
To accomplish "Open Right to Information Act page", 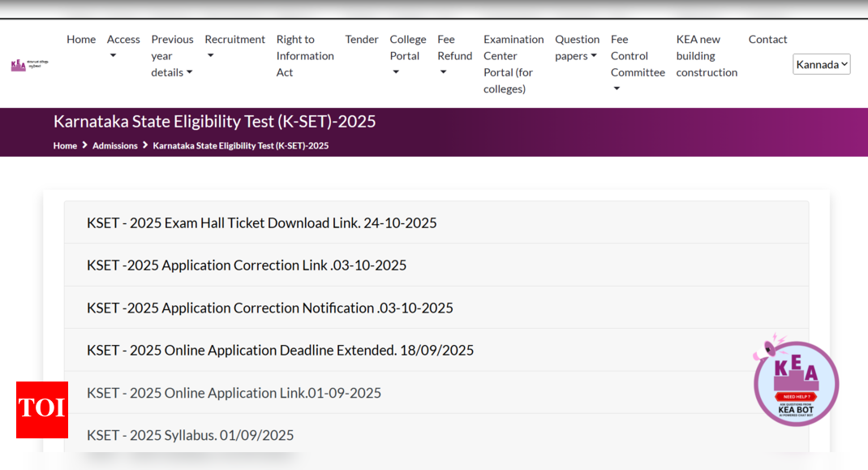I will pos(305,55).
